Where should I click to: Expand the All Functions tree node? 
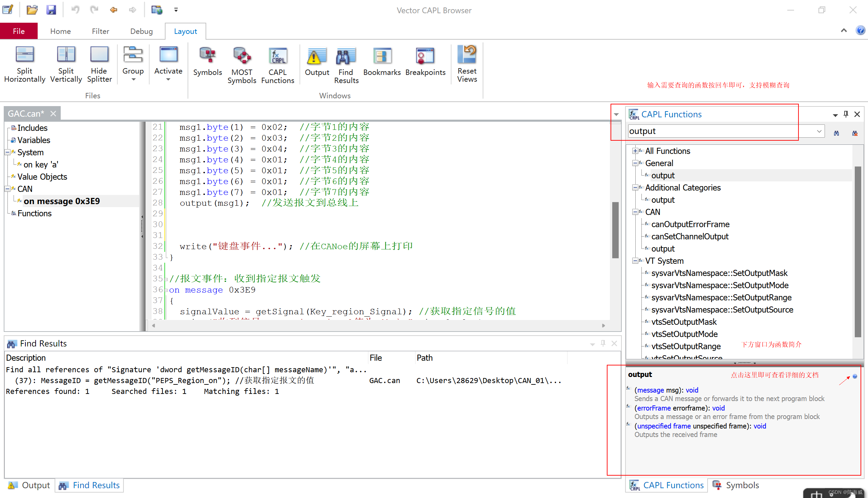[635, 151]
